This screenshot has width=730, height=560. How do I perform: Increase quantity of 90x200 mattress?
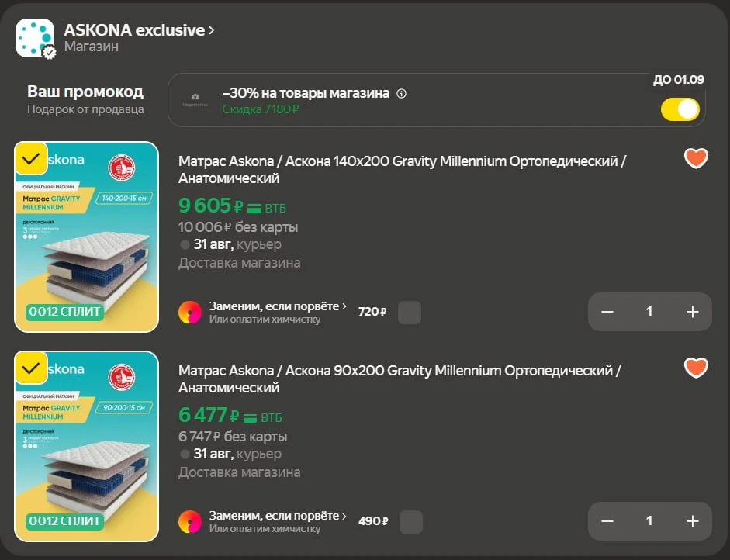coord(692,521)
